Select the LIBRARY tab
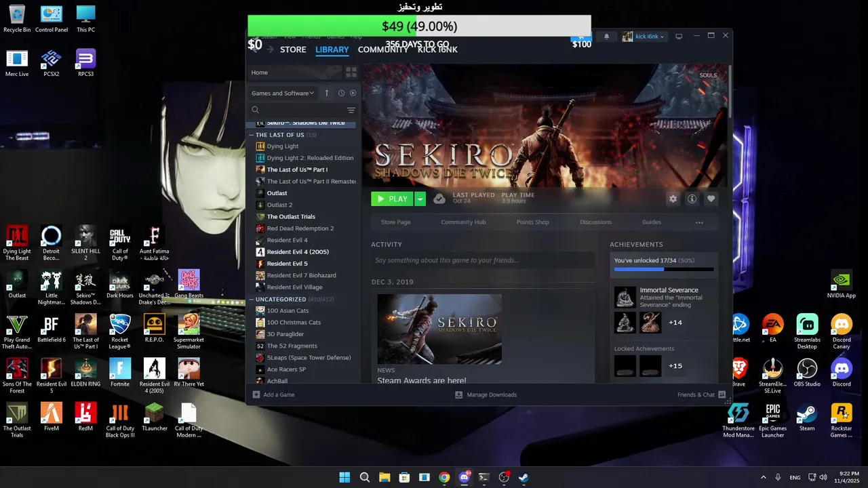Image resolution: width=868 pixels, height=488 pixels. click(332, 49)
